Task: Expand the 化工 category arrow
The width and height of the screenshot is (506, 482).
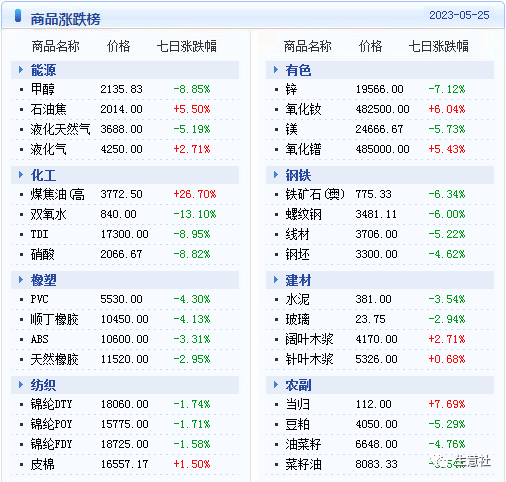Action: click(x=21, y=175)
